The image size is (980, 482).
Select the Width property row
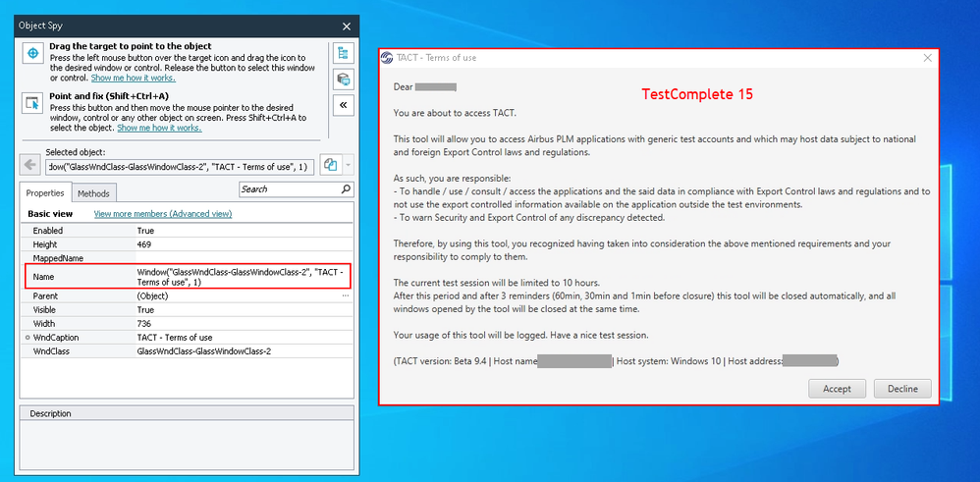[187, 324]
